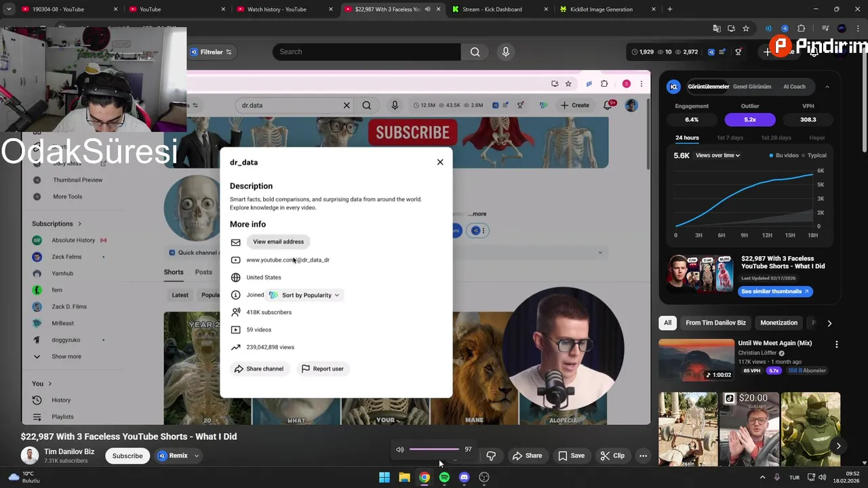Viewport: 868px width, 488px height.
Task: Adjust the volume slider at 97
Action: tap(434, 449)
